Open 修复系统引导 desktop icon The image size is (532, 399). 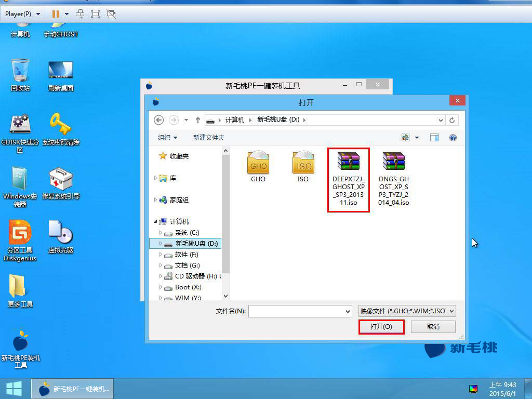point(61,183)
